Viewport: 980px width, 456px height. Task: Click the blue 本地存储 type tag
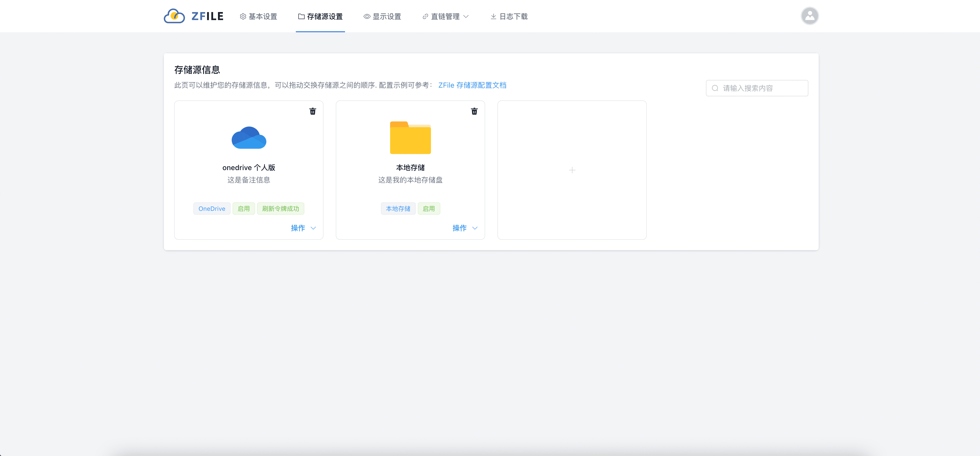[x=398, y=209]
